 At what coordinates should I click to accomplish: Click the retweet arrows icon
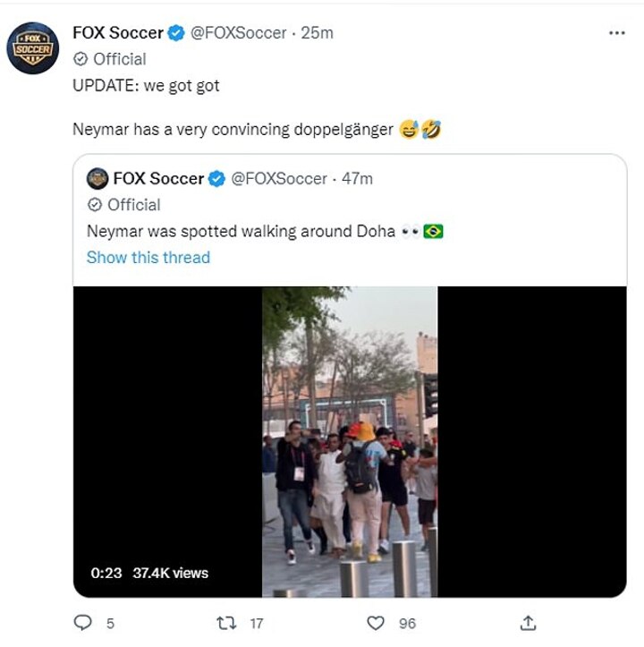tap(230, 623)
